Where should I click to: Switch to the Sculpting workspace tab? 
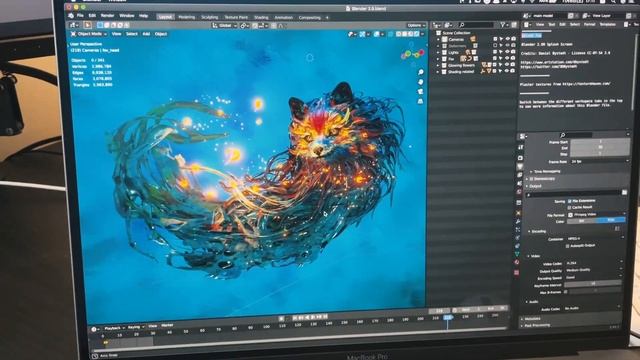210,17
